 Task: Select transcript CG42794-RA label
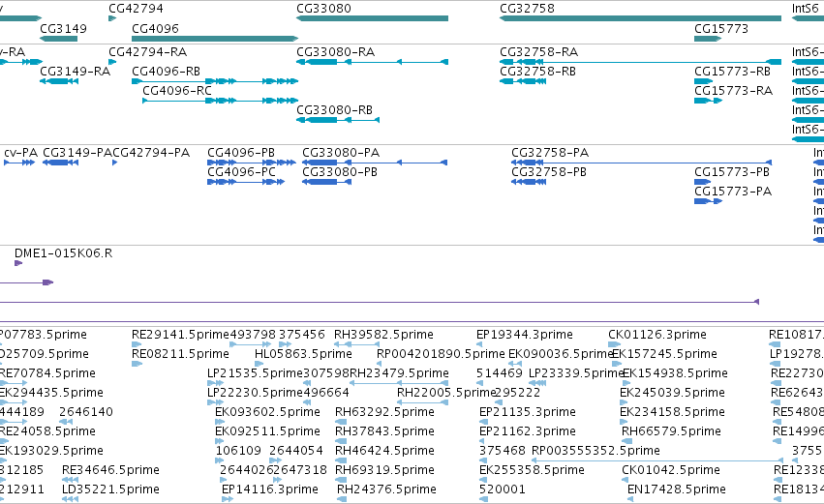[x=148, y=52]
